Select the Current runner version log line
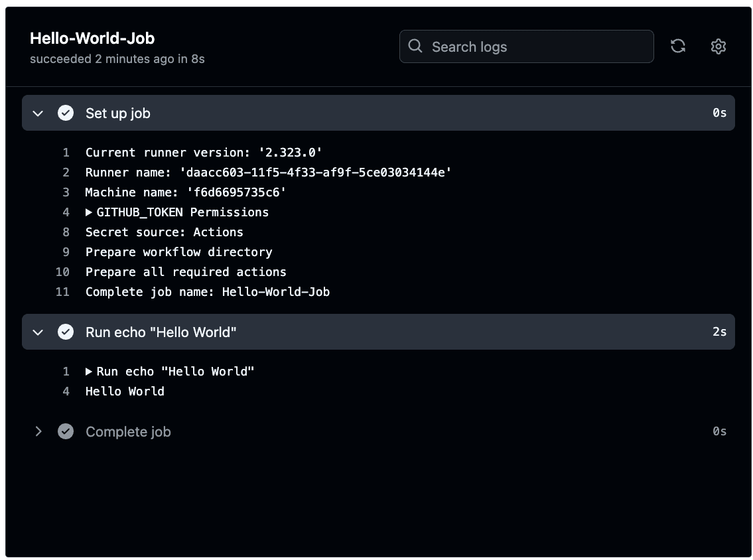The image size is (753, 560). (204, 153)
